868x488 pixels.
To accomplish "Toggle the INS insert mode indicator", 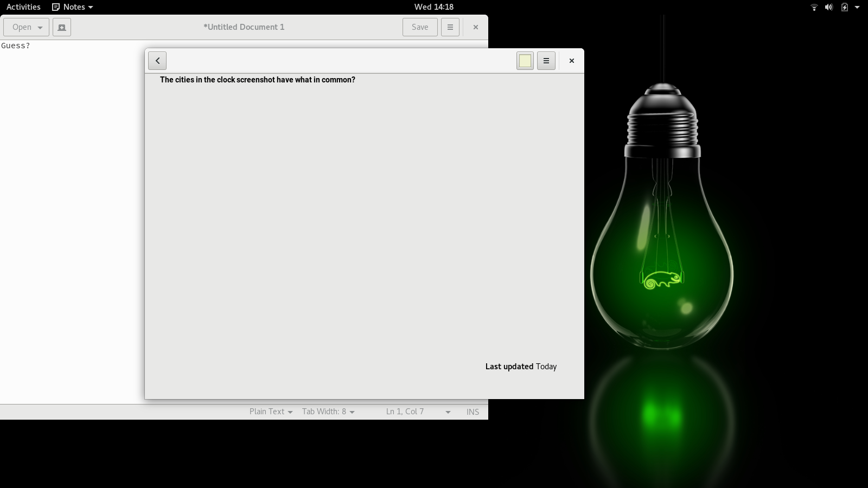I will (473, 412).
